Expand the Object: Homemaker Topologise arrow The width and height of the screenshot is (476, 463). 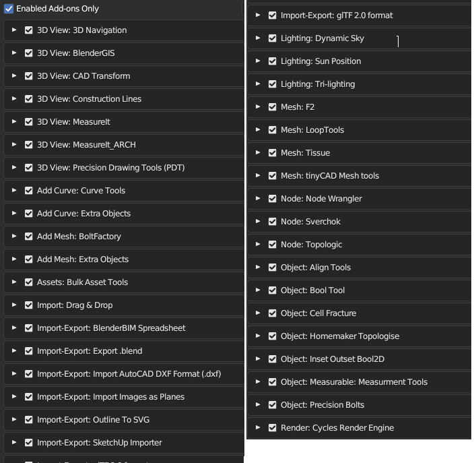pyautogui.click(x=258, y=336)
